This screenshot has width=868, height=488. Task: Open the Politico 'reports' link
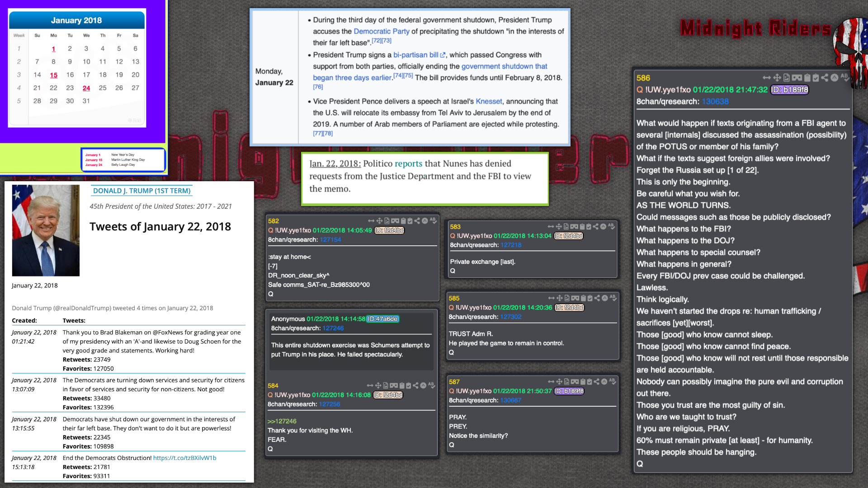(409, 164)
